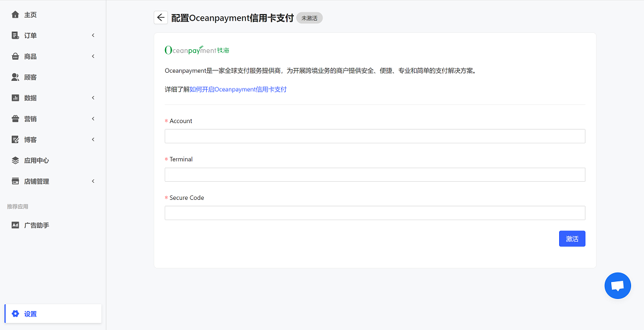The image size is (644, 330).
Task: Open the live chat bubble
Action: click(x=618, y=286)
